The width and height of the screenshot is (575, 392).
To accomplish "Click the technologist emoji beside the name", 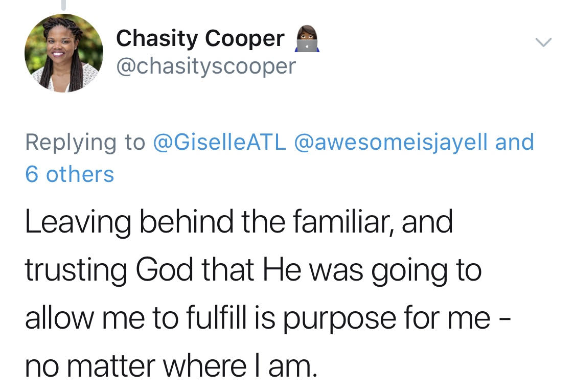I will (x=306, y=40).
